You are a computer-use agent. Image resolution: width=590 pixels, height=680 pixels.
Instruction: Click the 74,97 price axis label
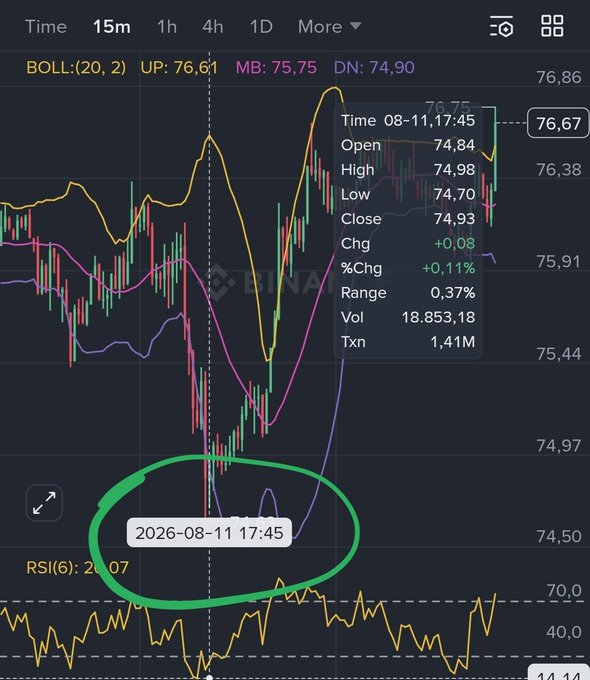pos(558,446)
